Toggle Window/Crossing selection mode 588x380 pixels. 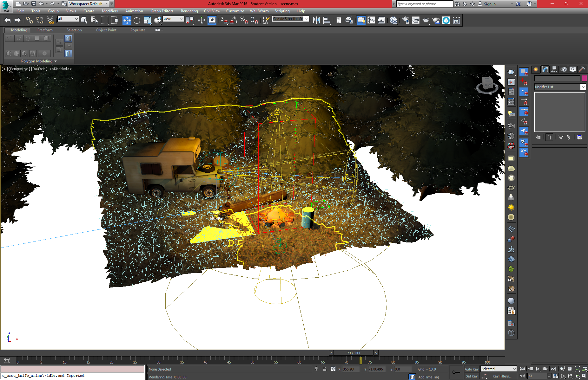(115, 21)
